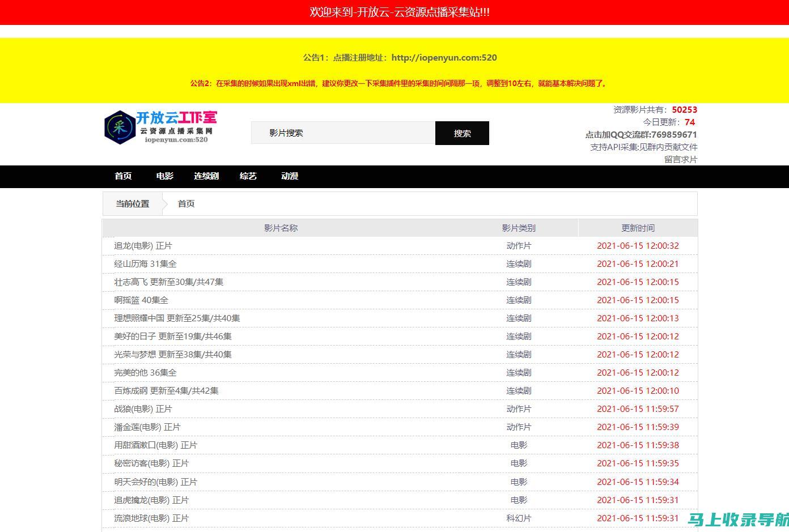Click the red 公告2 announcement text
The width and height of the screenshot is (789, 532).
pos(400,83)
